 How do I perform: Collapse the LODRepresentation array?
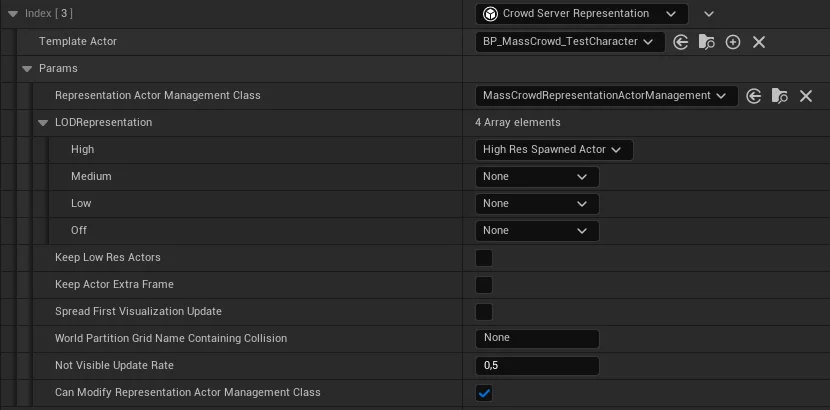click(x=43, y=123)
